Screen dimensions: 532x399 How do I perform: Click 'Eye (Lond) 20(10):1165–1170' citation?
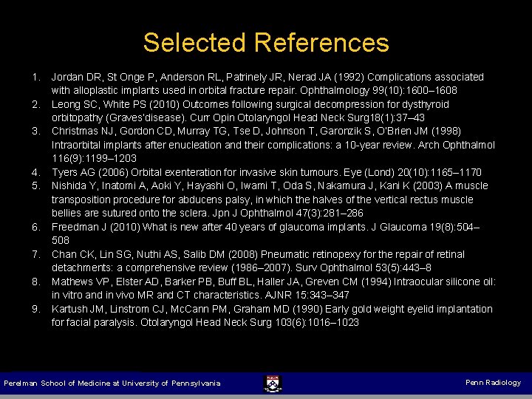point(412,172)
